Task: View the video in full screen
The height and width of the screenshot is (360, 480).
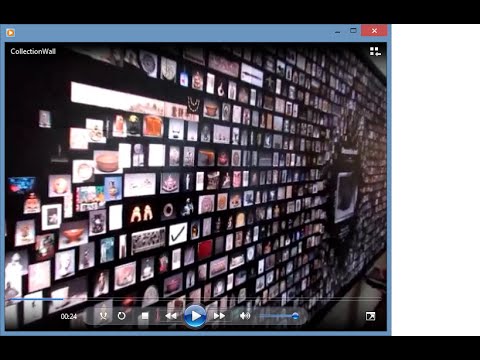Action: [x=370, y=316]
